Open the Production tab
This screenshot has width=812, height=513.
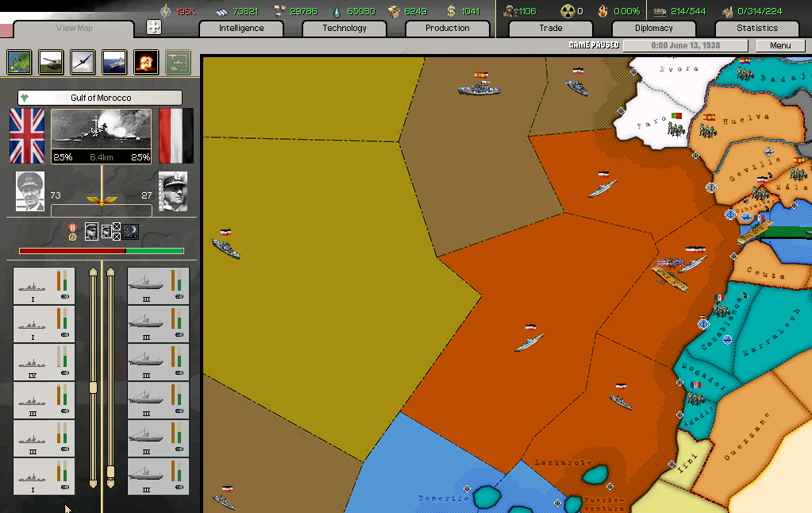(x=448, y=28)
